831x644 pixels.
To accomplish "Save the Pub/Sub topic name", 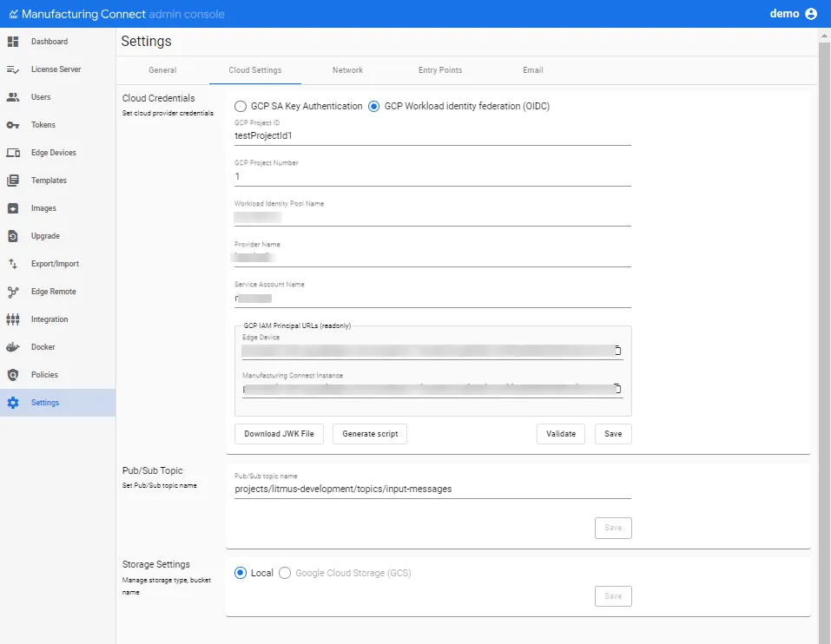I will [x=613, y=528].
